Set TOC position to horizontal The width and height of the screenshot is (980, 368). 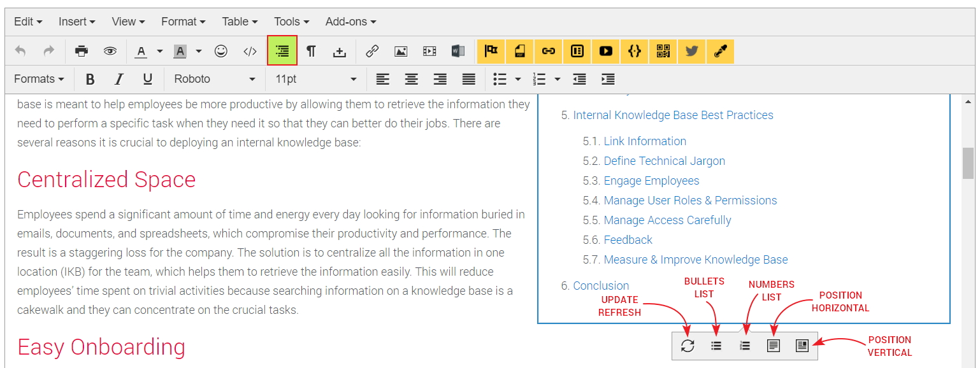[774, 346]
